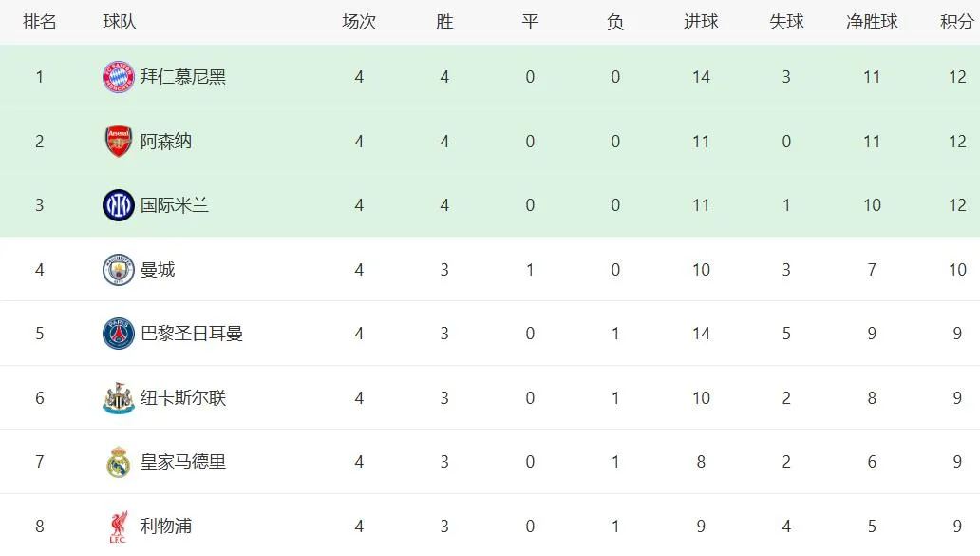Click the 排名 column header

[40, 22]
